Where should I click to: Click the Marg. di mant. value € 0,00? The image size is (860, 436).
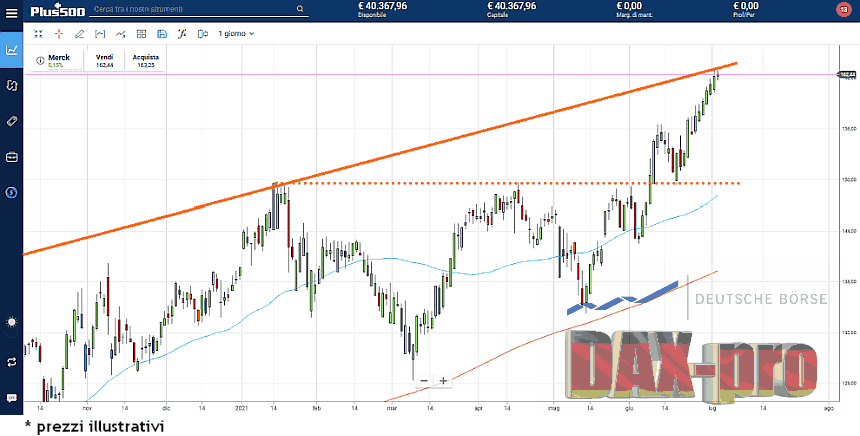coord(629,6)
